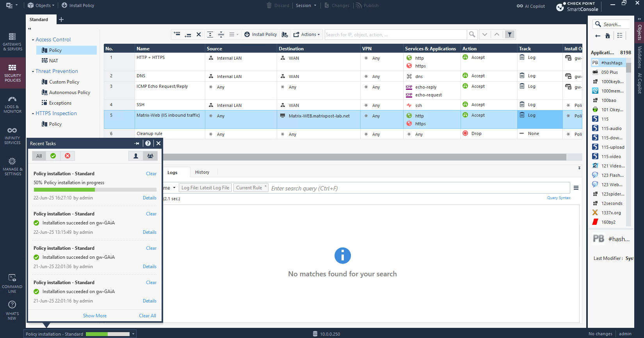Focus the rulebase search field
This screenshot has width=644, height=338.
(396, 35)
